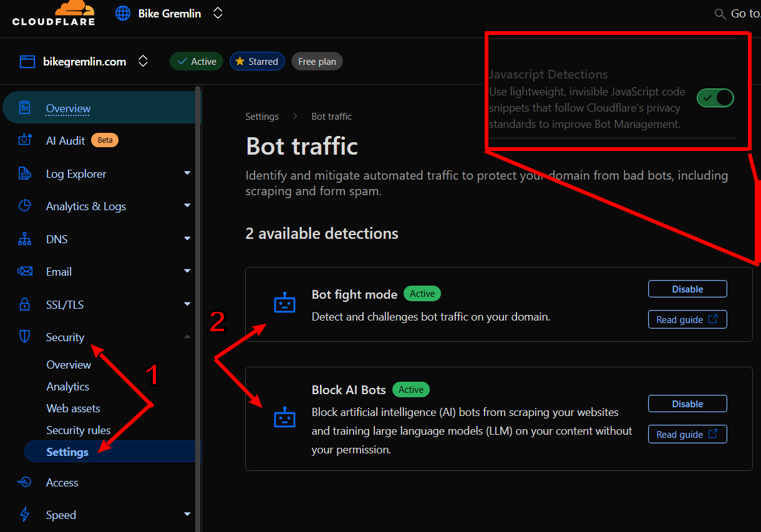
Task: Click the Bot traffic page heading
Action: [x=302, y=146]
